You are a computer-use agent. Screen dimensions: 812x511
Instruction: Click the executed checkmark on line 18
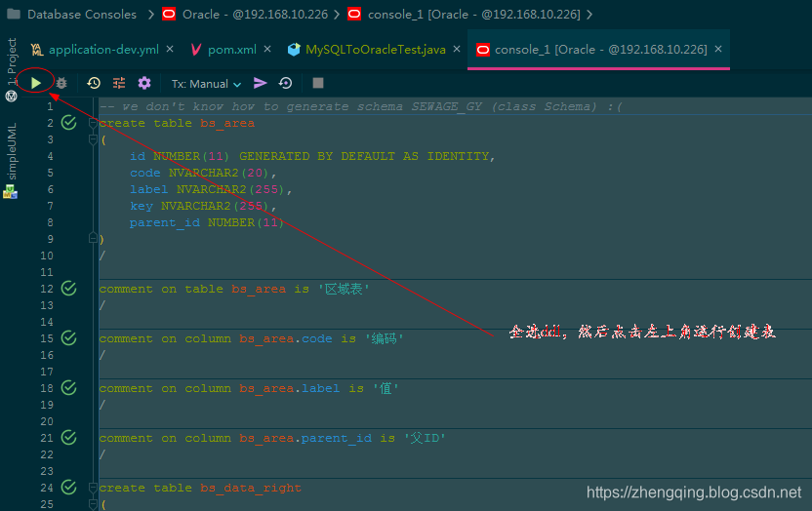pyautogui.click(x=69, y=388)
